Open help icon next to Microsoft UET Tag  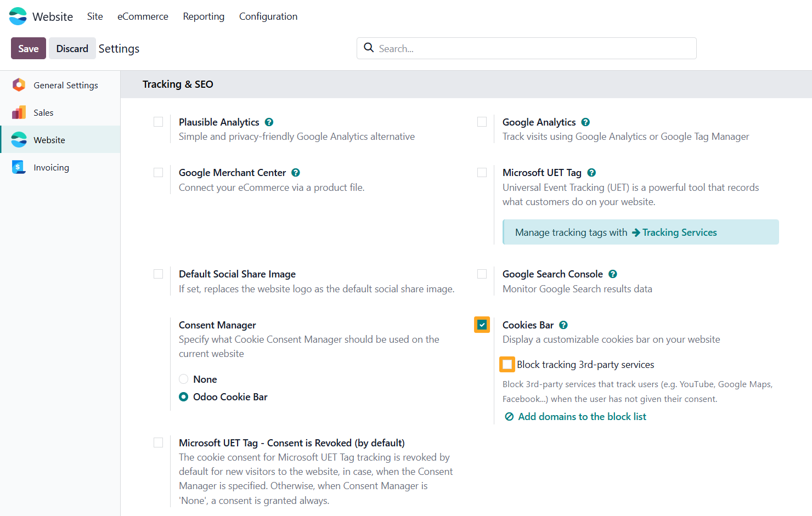(x=591, y=173)
